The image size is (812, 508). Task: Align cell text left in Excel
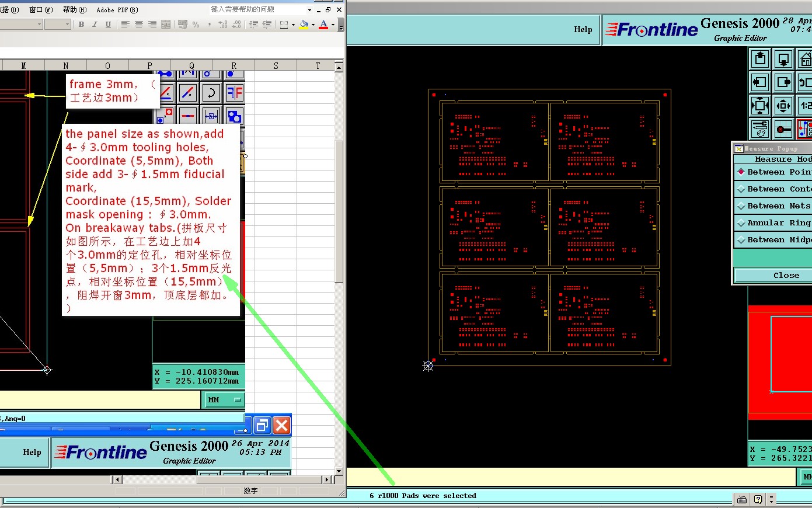click(125, 25)
